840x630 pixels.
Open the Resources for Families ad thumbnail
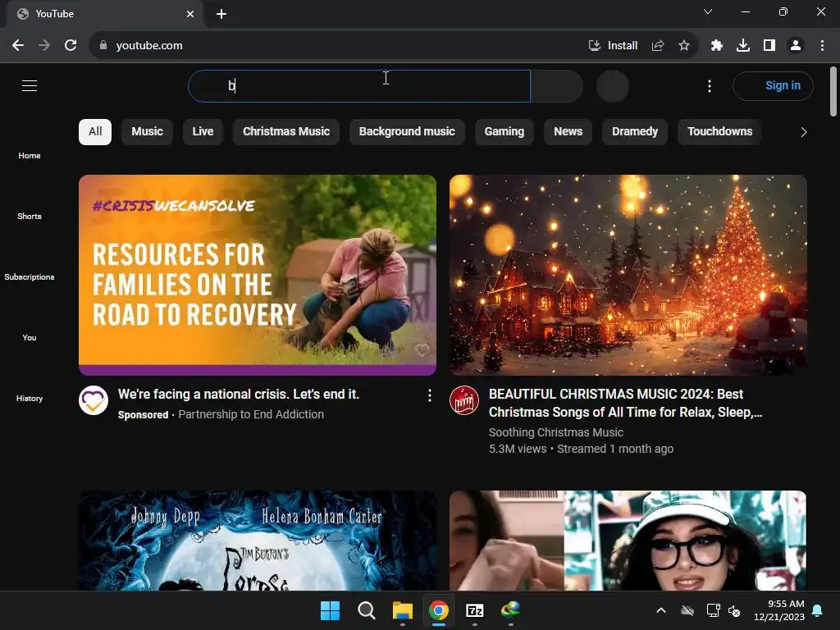[x=258, y=275]
